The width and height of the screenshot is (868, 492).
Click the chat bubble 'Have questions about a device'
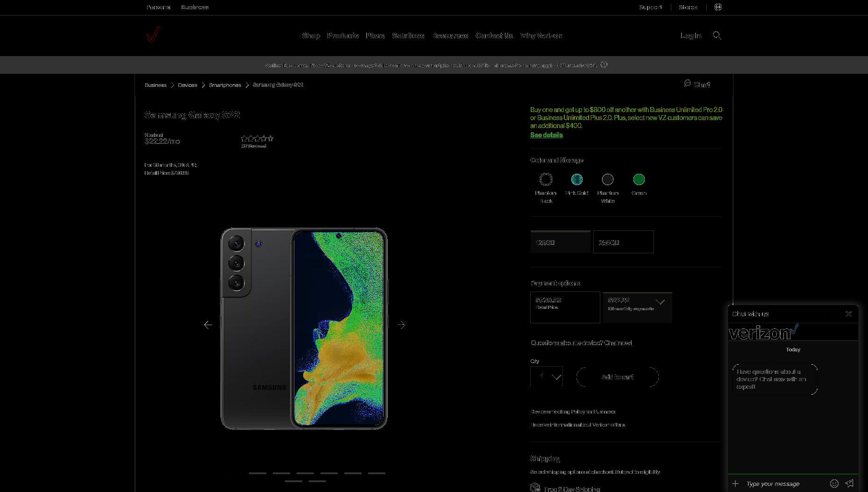click(775, 379)
